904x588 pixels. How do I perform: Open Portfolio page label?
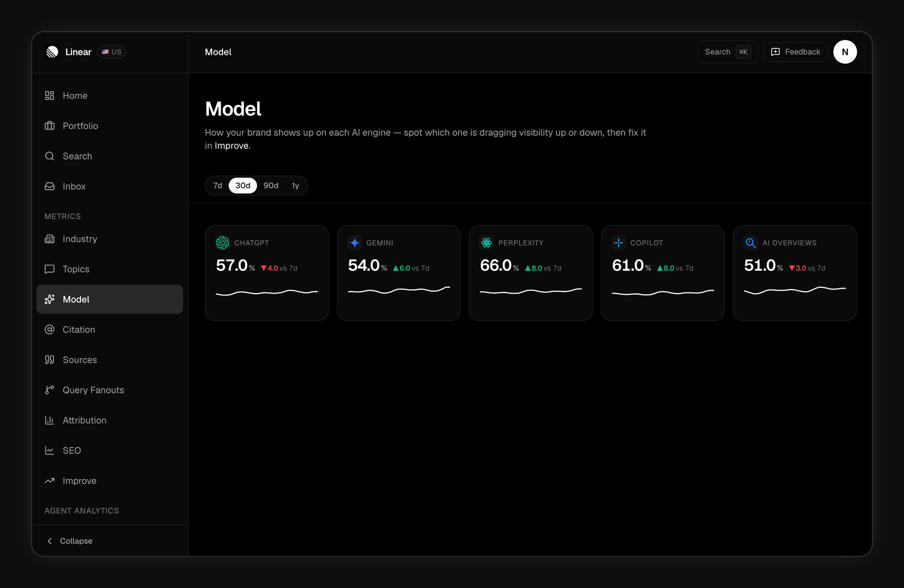[80, 126]
